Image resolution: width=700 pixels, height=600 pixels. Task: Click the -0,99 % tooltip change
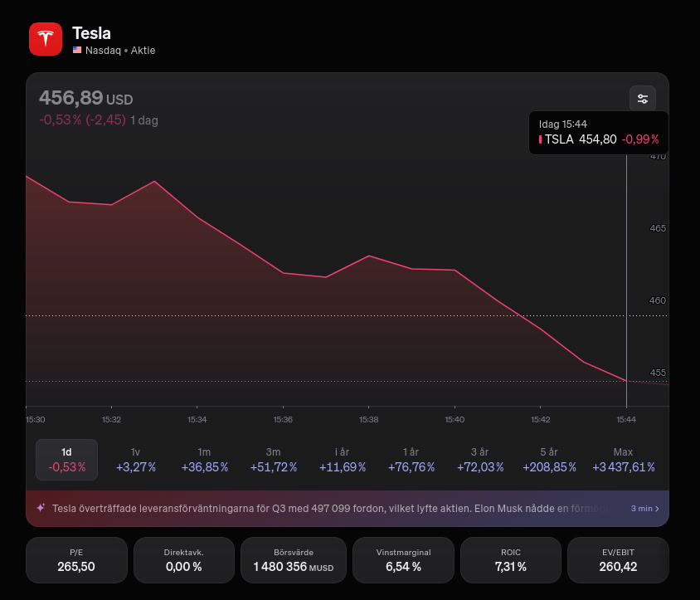pyautogui.click(x=640, y=139)
